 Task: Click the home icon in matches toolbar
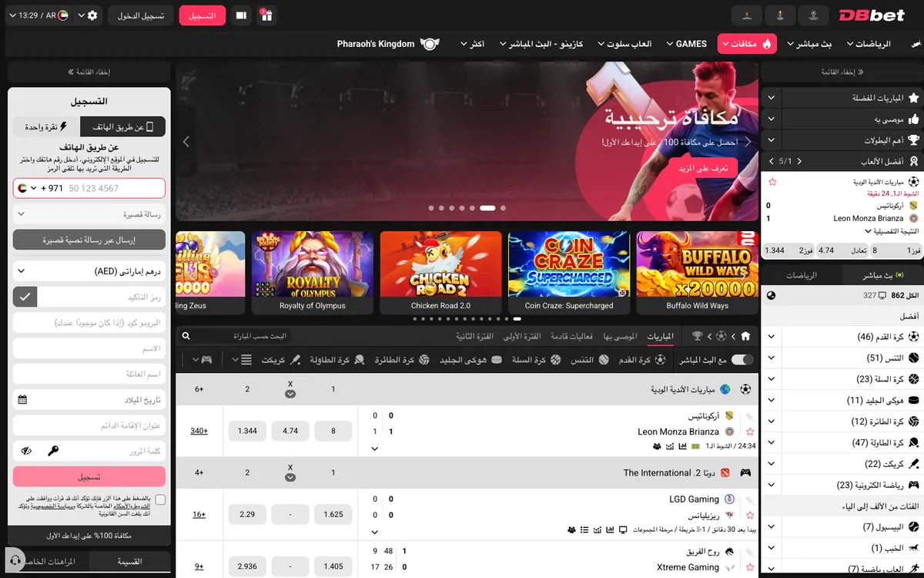745,337
